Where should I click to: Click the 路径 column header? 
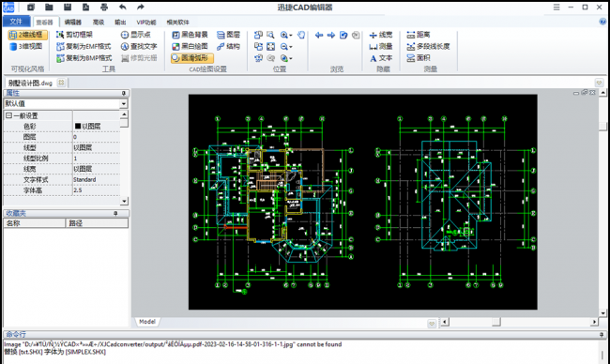97,223
